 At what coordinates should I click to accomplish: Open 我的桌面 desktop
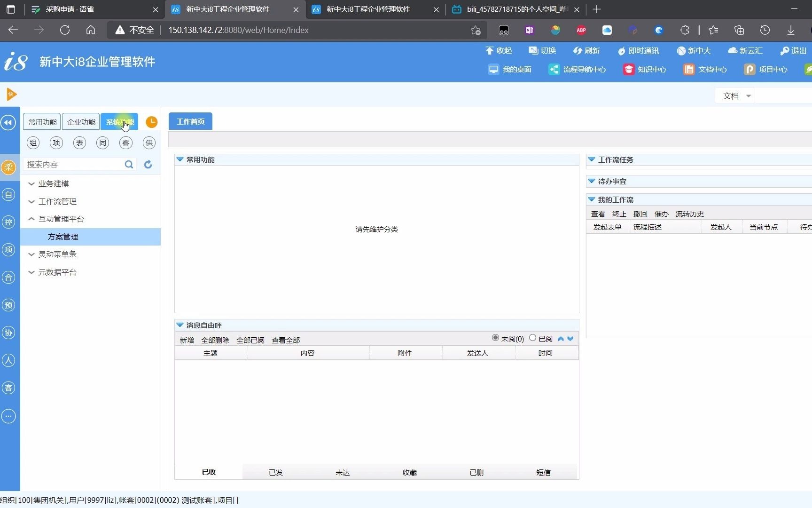510,70
